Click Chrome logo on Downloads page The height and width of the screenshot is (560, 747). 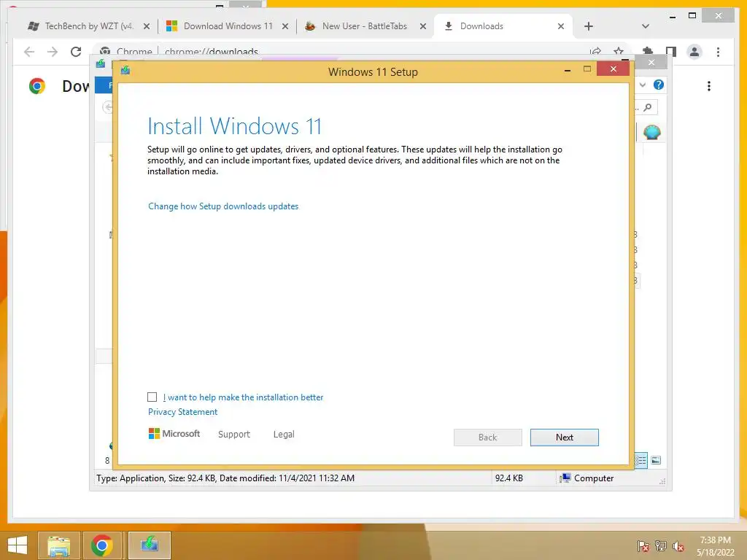[x=37, y=86]
